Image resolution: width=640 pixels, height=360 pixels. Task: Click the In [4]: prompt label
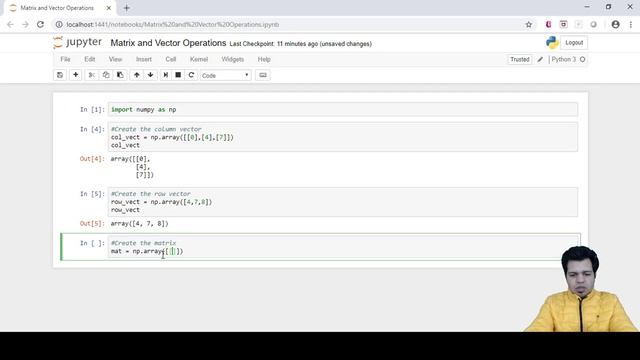[92, 129]
